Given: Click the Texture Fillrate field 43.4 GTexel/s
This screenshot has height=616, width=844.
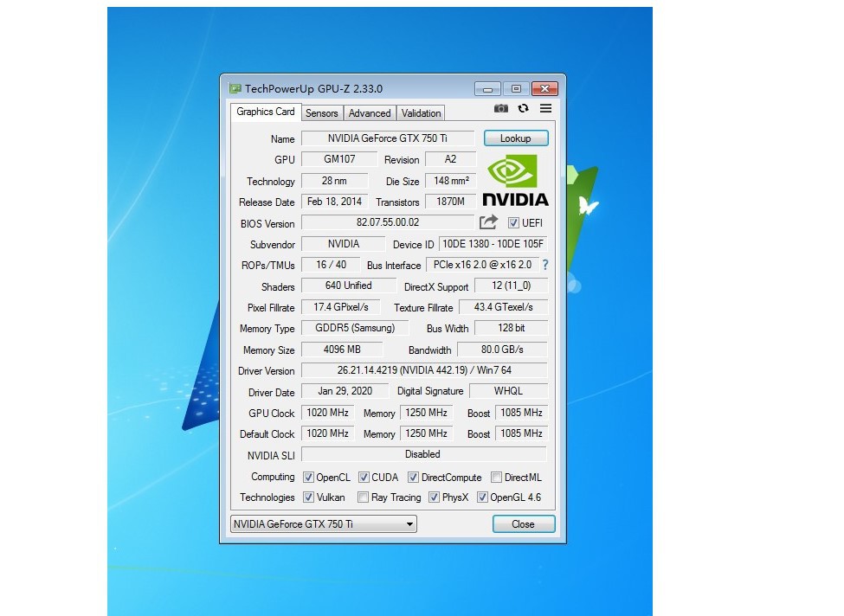Looking at the screenshot, I should coord(503,307).
